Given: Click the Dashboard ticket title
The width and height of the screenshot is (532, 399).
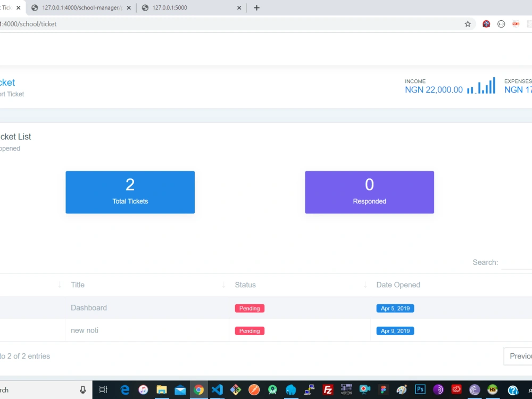Looking at the screenshot, I should [x=88, y=307].
